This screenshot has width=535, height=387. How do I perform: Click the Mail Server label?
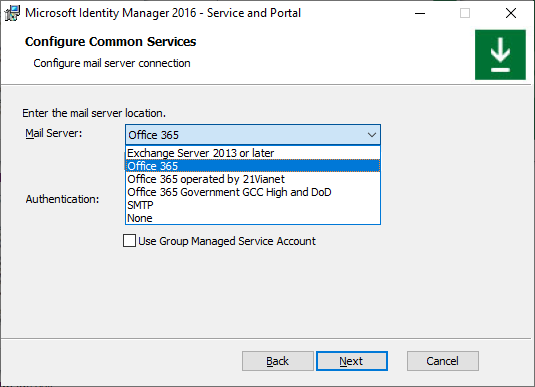54,133
